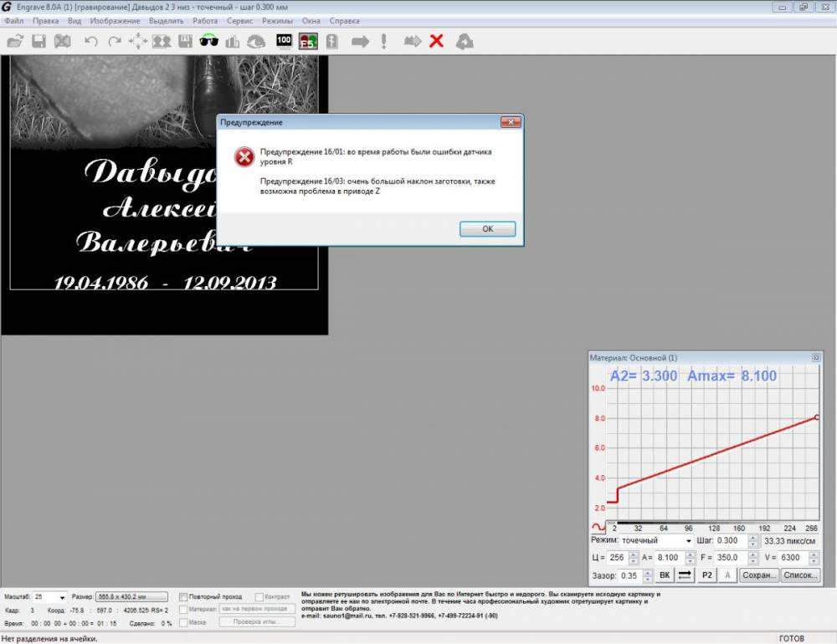Open the Режим dropdown showing точечный

[689, 541]
